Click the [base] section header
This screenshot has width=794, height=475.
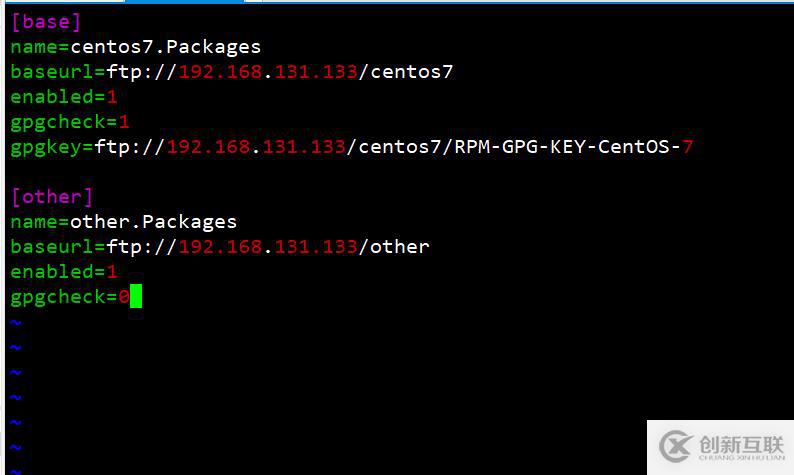tap(46, 22)
